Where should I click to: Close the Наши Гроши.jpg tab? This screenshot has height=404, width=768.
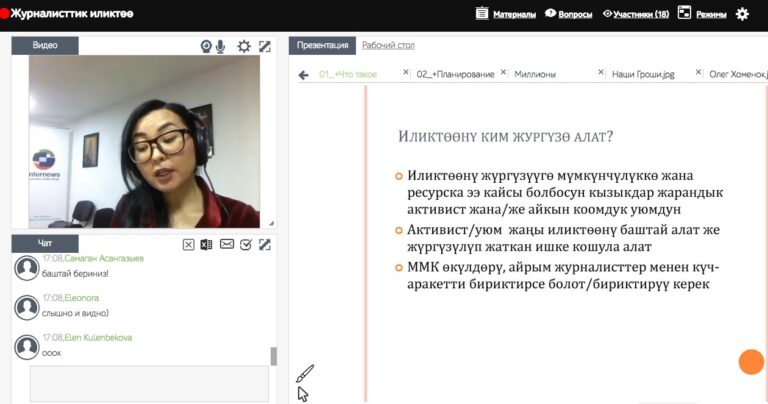(698, 72)
